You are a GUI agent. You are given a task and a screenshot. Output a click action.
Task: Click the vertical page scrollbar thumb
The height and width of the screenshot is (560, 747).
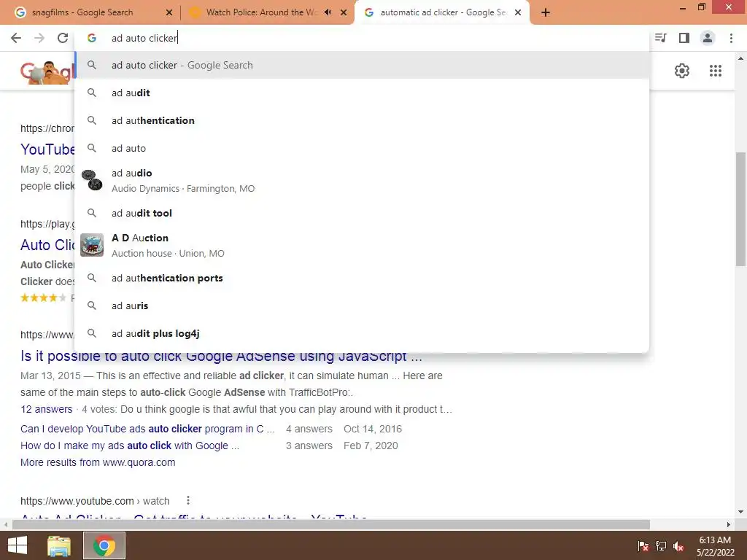[x=740, y=209]
